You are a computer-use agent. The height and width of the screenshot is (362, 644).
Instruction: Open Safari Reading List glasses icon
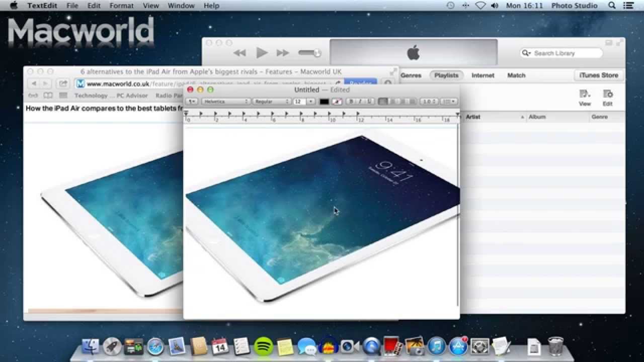(x=33, y=95)
